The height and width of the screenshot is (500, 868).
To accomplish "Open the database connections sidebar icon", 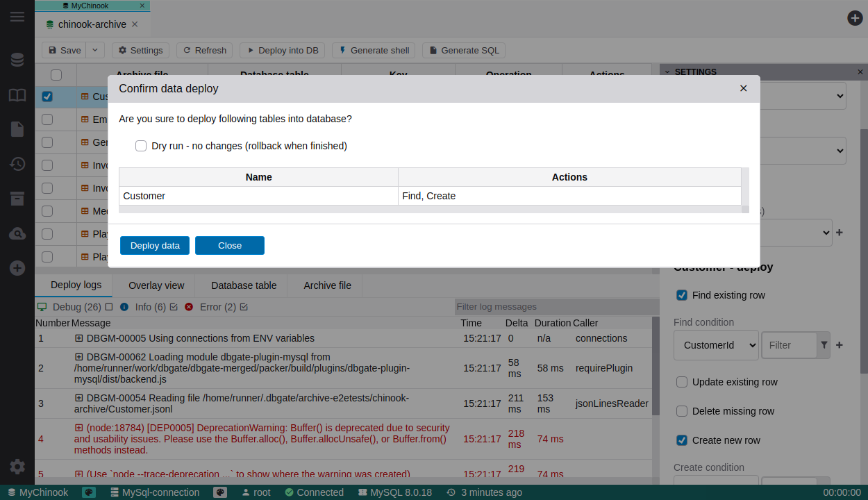I will (17, 60).
